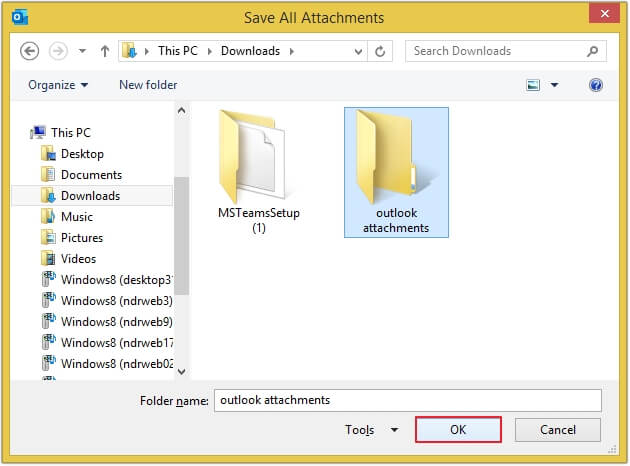Screen dimensions: 630x466
Task: Open the view options dropdown arrow
Action: [x=554, y=85]
